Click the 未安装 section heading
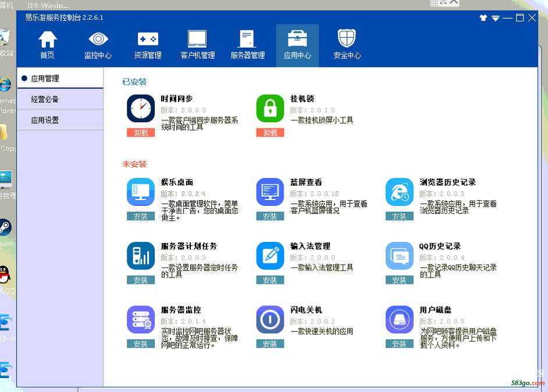548x392 pixels. [x=134, y=164]
